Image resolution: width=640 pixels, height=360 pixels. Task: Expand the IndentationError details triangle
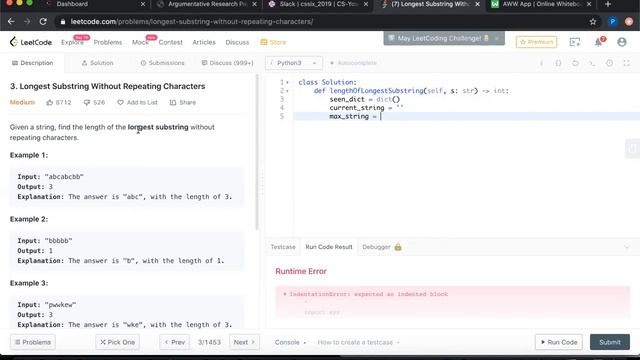click(x=284, y=294)
